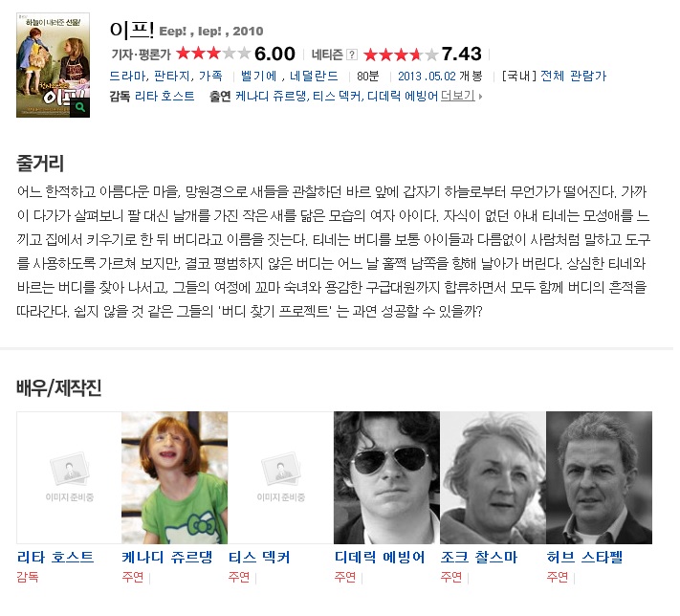Click 디데릭 에빙어 sunglasses photo
The image size is (680, 616).
[386, 477]
